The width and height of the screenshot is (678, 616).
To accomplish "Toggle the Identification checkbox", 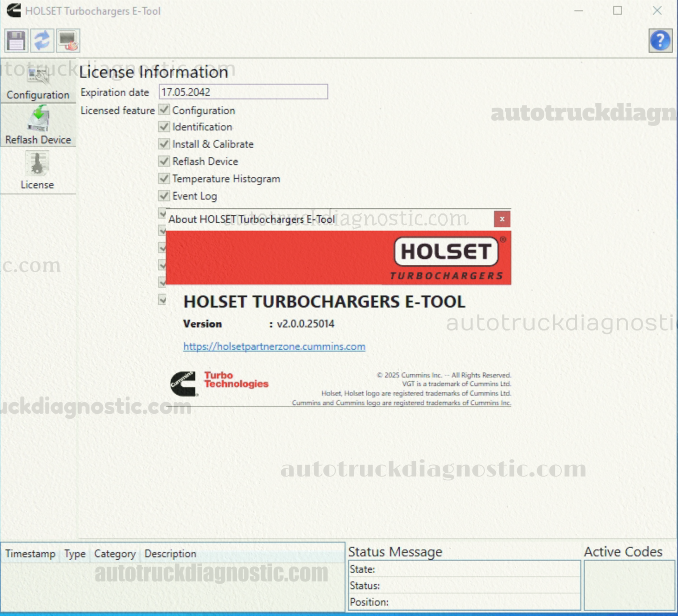I will coord(164,127).
